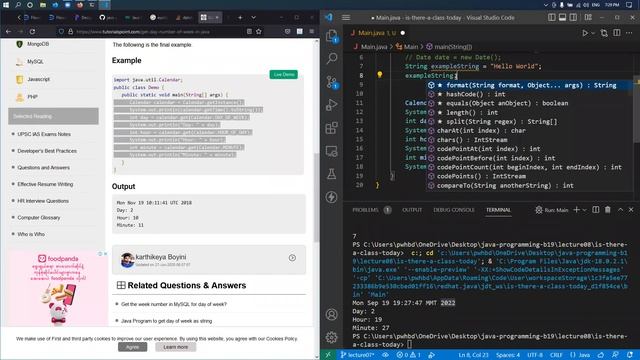
Task: Click the Live Demo button on the webpage
Action: [x=284, y=74]
